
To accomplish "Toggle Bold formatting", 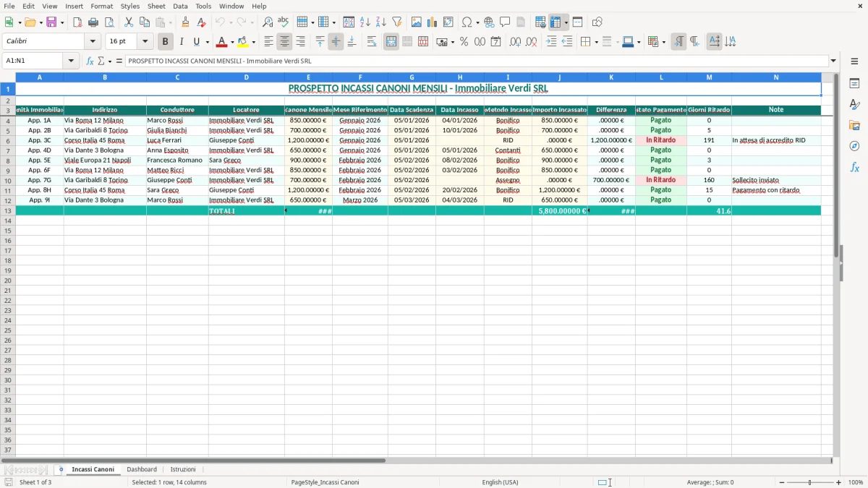I will click(x=166, y=42).
